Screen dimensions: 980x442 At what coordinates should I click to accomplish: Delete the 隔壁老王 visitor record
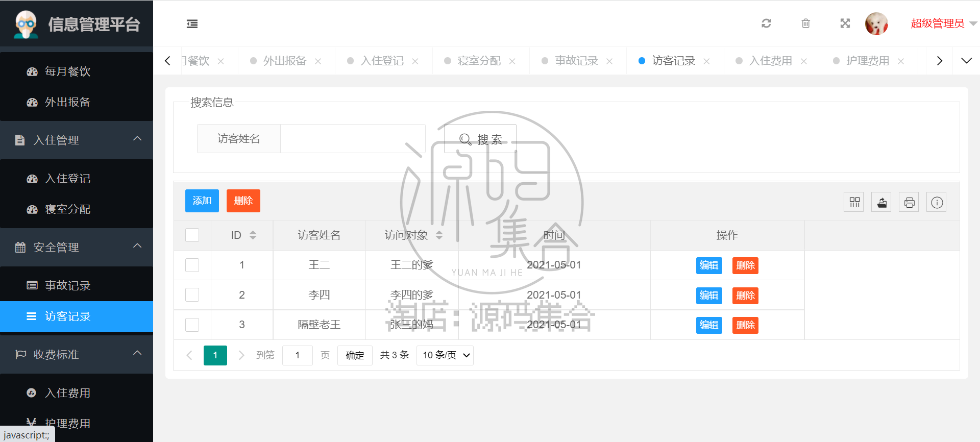(745, 325)
